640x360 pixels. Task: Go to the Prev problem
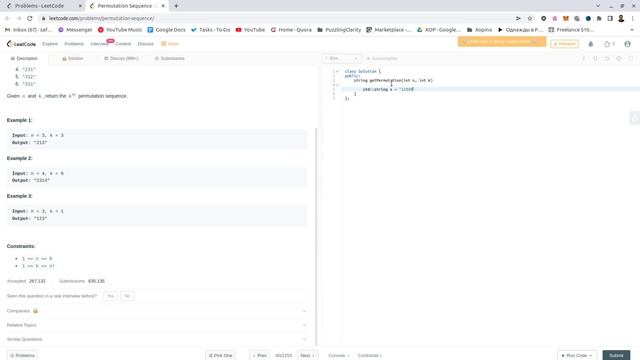coord(260,356)
